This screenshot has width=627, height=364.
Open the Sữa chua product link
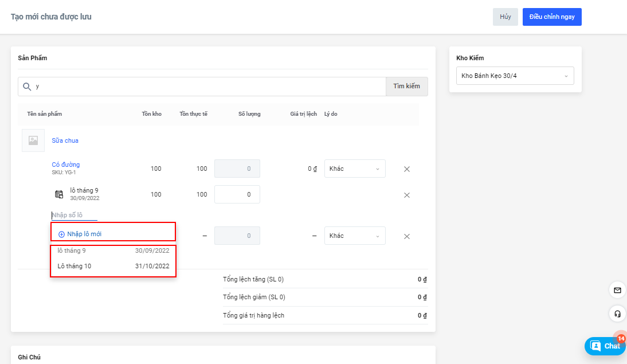[65, 140]
